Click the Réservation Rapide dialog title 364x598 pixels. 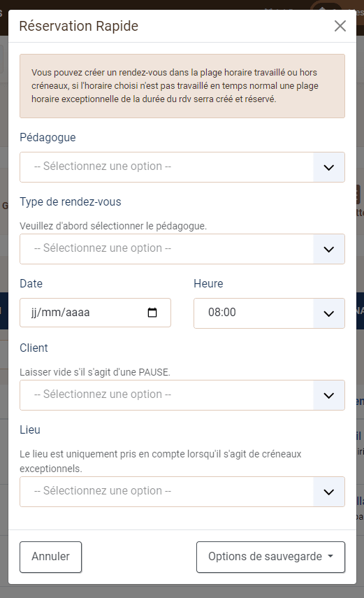(x=79, y=26)
